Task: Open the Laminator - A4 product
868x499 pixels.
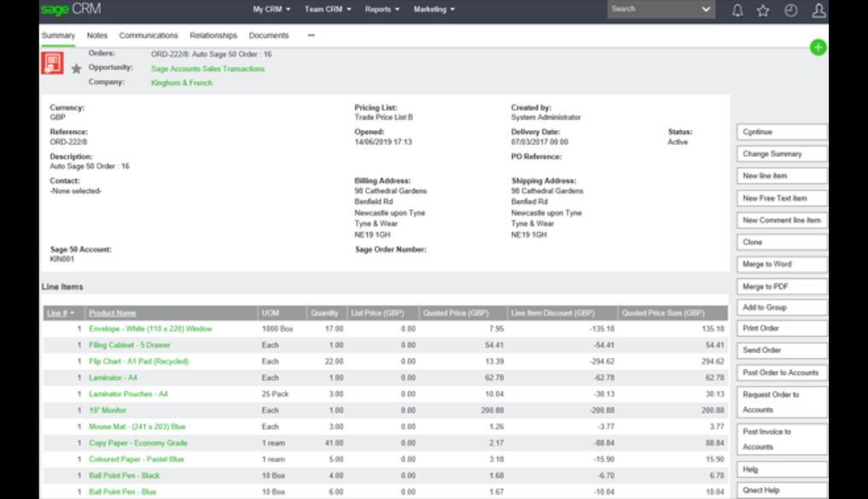Action: 113,378
